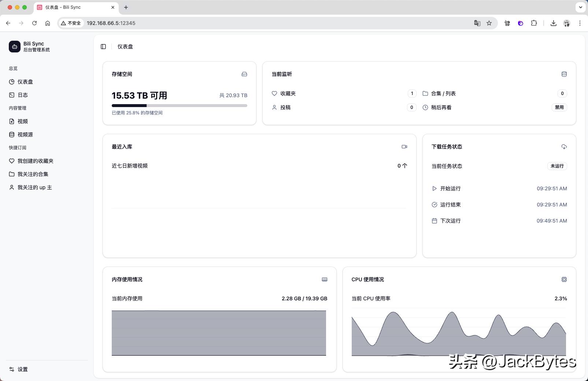Click the browser forward arrow
Viewport: 588px width, 381px height.
click(x=21, y=23)
